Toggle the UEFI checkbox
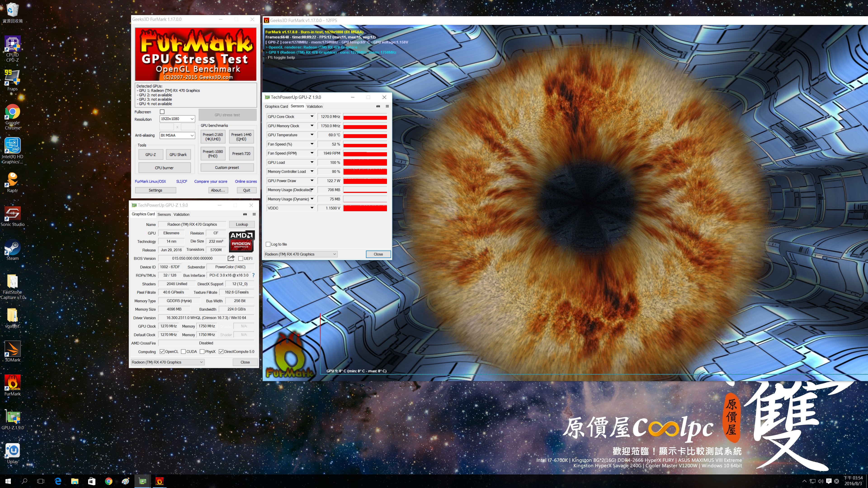This screenshot has height=488, width=868. 241,258
